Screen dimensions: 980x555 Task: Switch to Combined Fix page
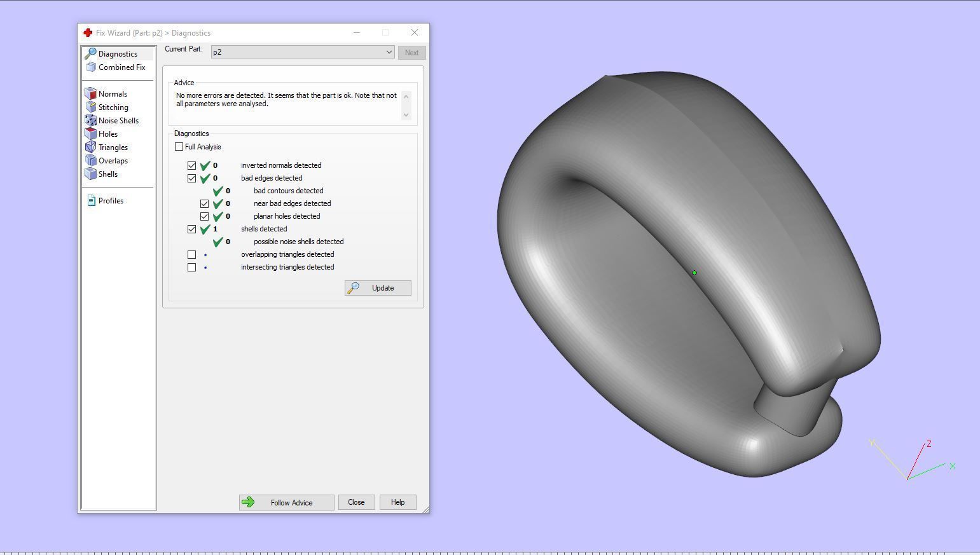(x=121, y=67)
